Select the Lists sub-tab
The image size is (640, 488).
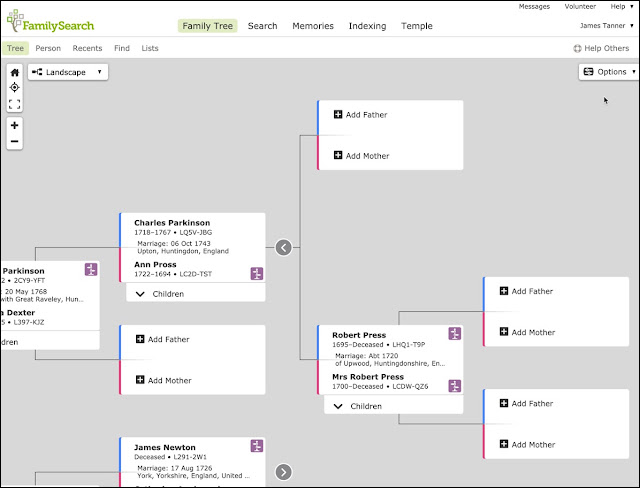coord(150,48)
